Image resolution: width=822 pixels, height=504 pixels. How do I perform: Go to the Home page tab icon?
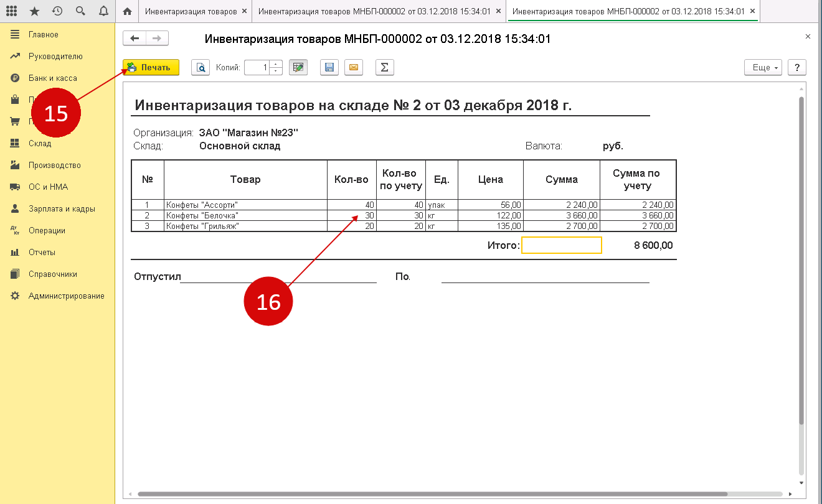pos(127,11)
